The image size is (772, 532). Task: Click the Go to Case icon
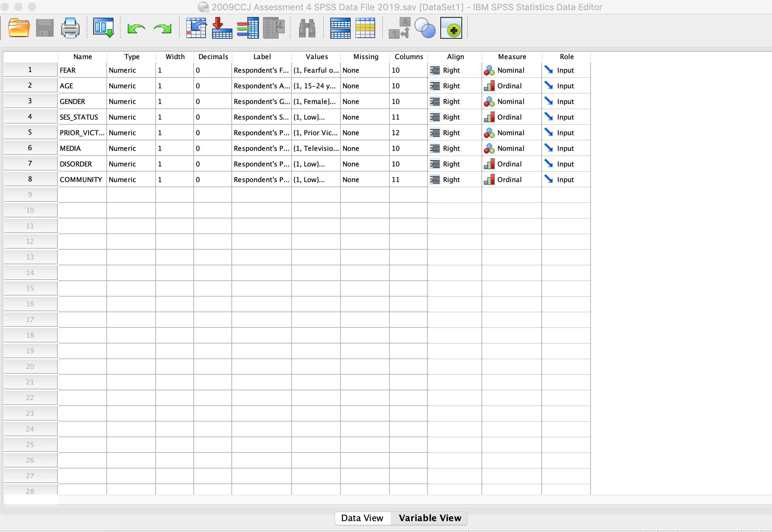(196, 28)
